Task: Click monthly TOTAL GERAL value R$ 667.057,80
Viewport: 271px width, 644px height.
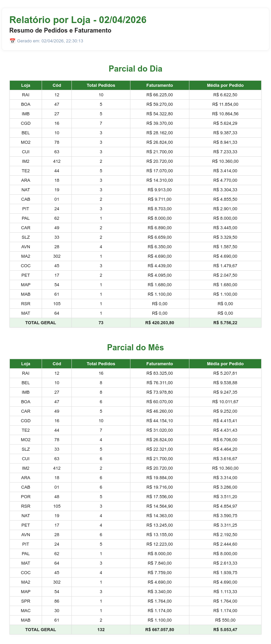Action: (160, 630)
